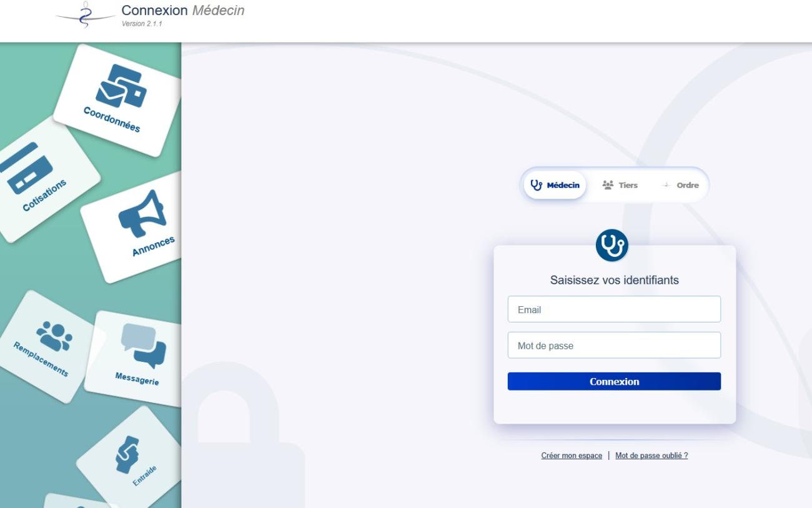Click the Remplacements people group icon
The height and width of the screenshot is (508, 812).
54,336
